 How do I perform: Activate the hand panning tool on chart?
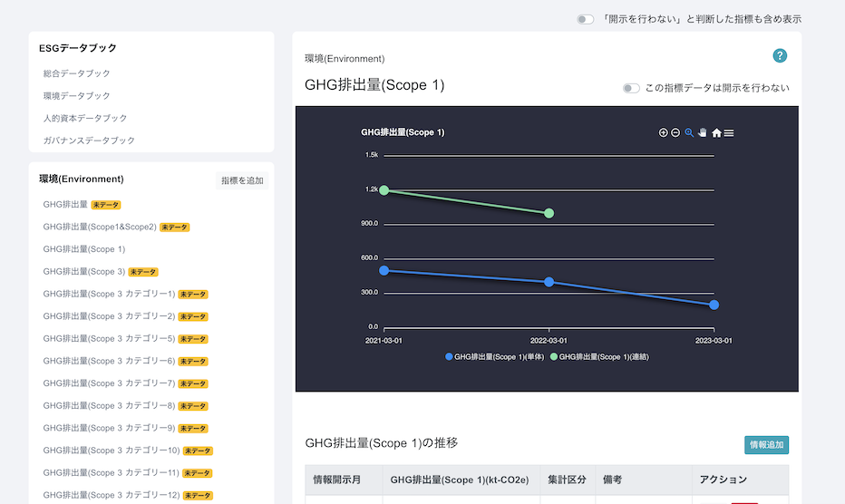pyautogui.click(x=702, y=133)
